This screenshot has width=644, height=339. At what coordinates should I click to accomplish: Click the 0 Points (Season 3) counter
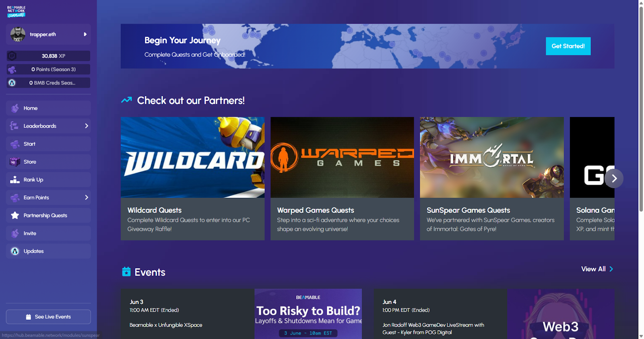pos(48,70)
